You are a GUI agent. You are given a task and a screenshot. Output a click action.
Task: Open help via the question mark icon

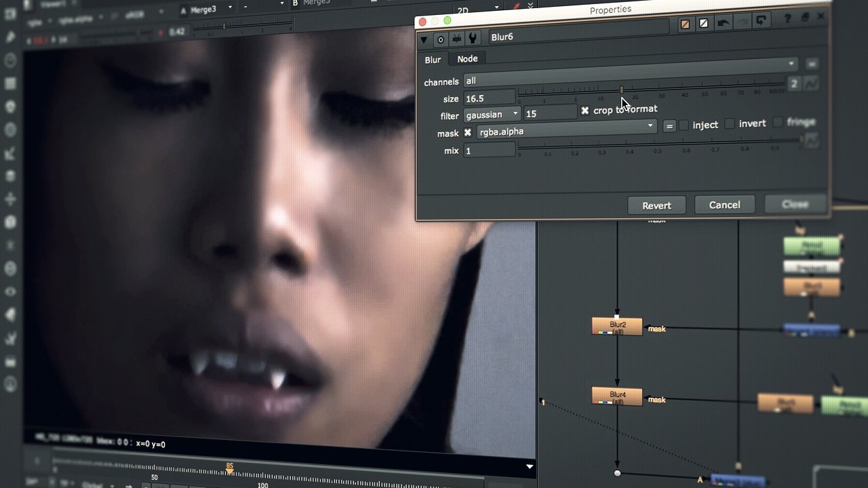(788, 20)
